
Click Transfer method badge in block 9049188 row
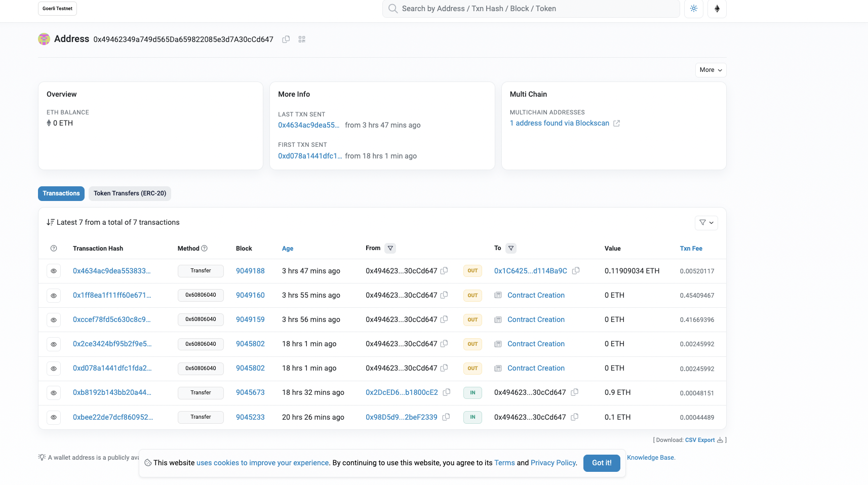click(201, 271)
